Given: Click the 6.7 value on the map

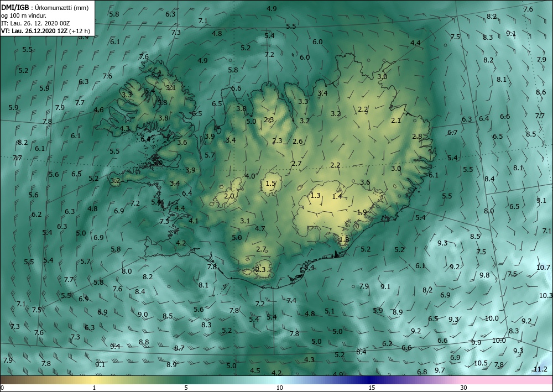Looking at the screenshot, I should tap(452, 133).
